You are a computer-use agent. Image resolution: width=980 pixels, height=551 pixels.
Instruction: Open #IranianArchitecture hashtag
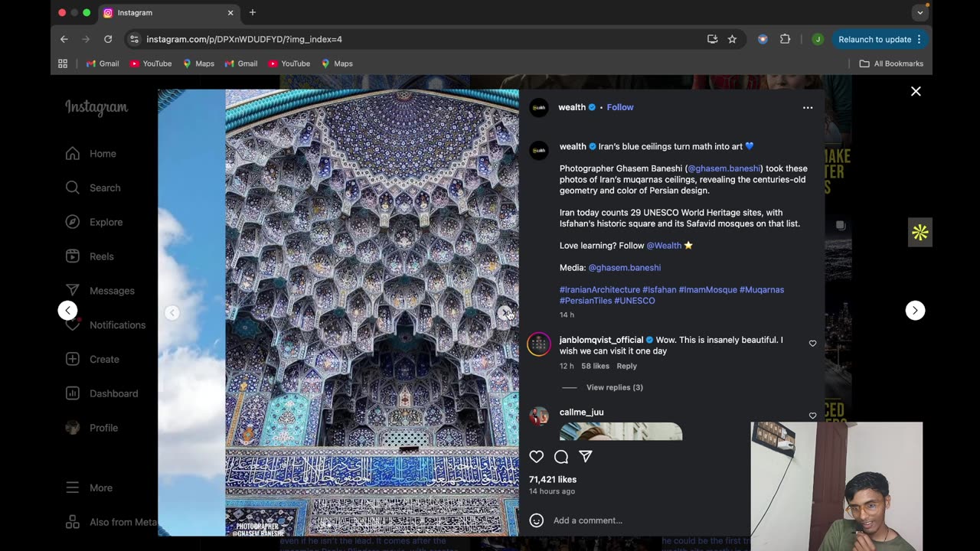599,290
